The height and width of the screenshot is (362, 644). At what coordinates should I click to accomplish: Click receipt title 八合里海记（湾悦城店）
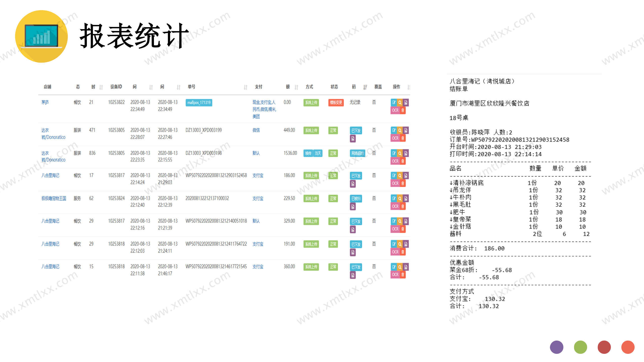[x=483, y=81]
